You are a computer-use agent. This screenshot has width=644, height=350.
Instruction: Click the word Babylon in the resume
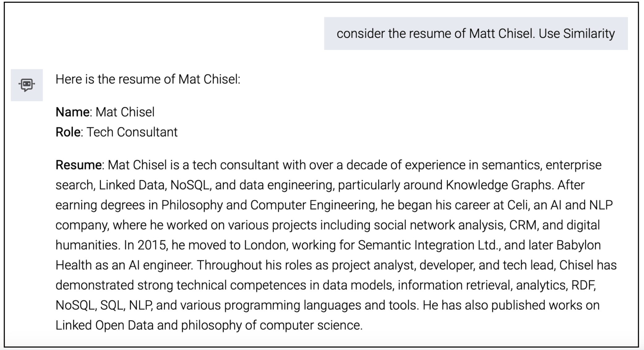pos(578,245)
